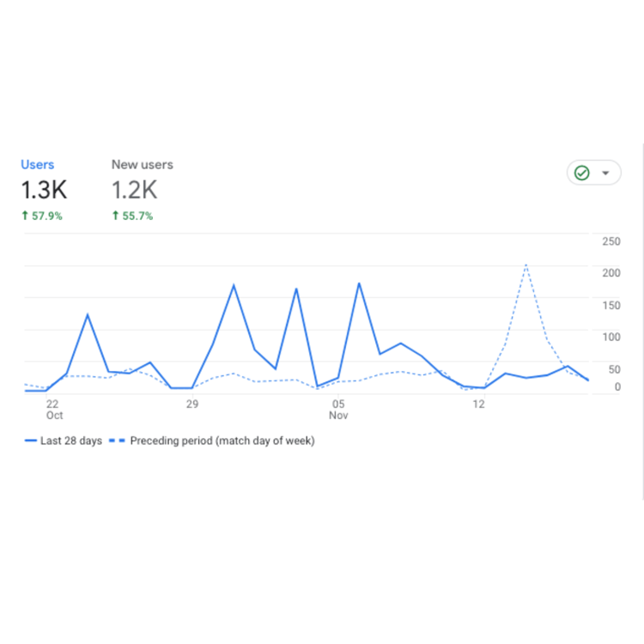The height and width of the screenshot is (644, 644).
Task: Click the 05 Nov x-axis label
Action: [338, 410]
